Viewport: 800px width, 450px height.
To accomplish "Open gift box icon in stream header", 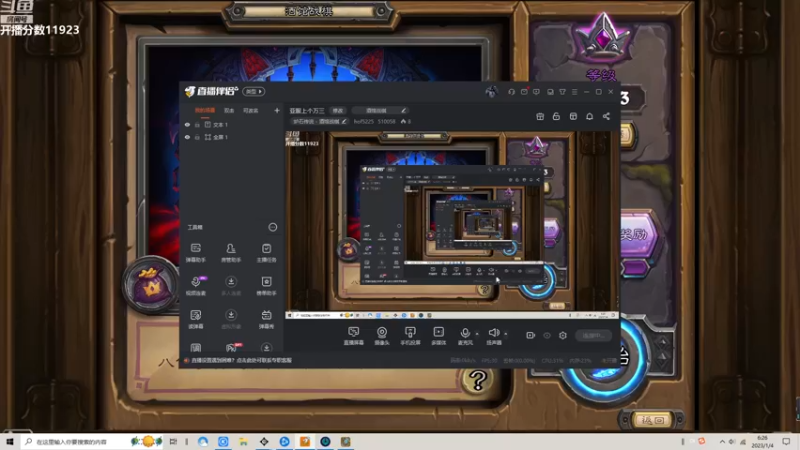I will click(x=540, y=116).
